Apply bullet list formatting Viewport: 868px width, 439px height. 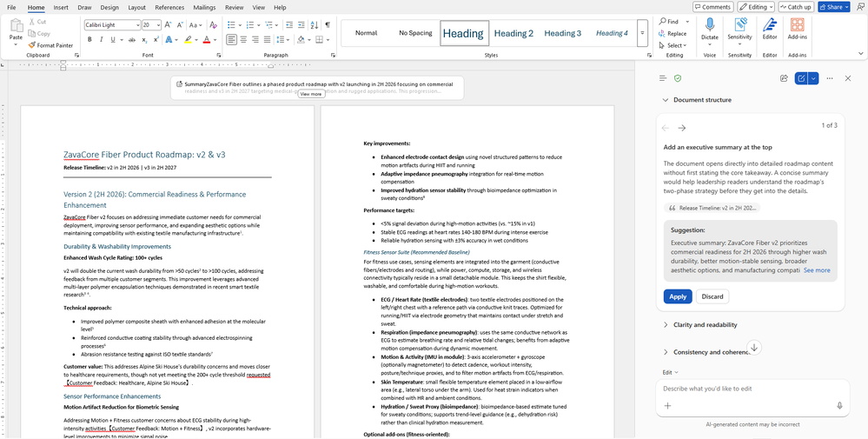pyautogui.click(x=231, y=25)
